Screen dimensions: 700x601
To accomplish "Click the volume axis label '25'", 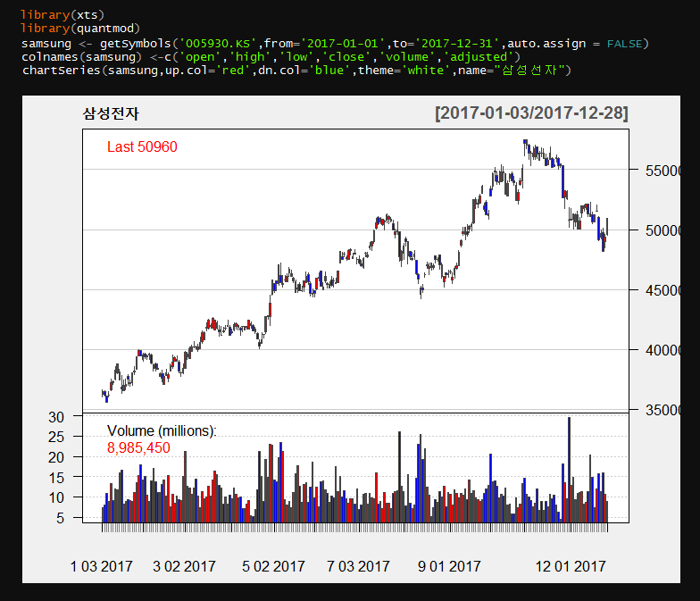I will (x=56, y=437).
